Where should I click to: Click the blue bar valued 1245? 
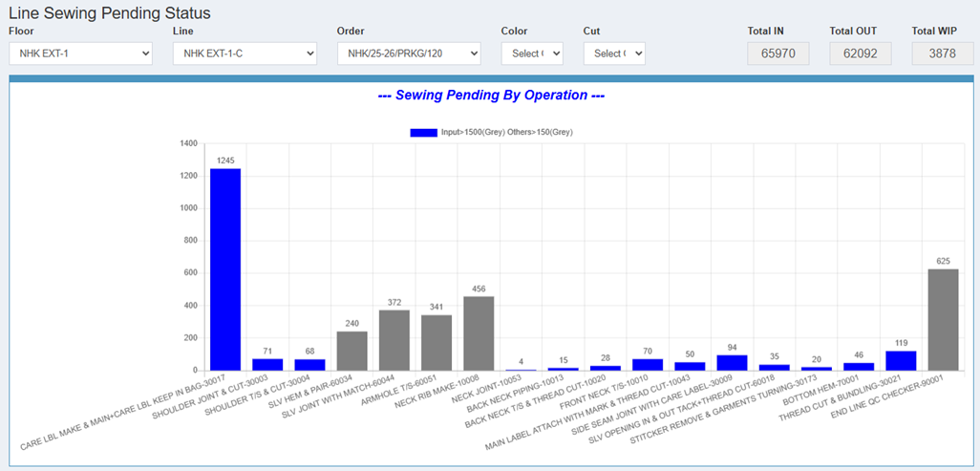(x=225, y=269)
